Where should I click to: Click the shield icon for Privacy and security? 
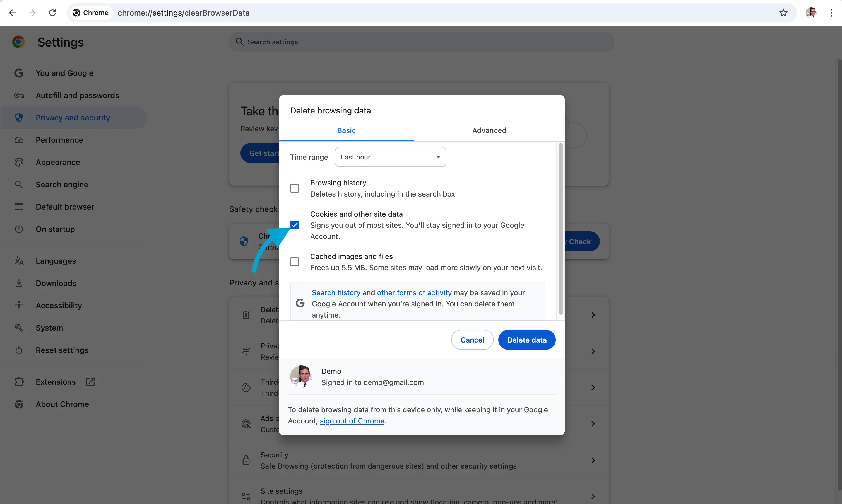(x=19, y=118)
